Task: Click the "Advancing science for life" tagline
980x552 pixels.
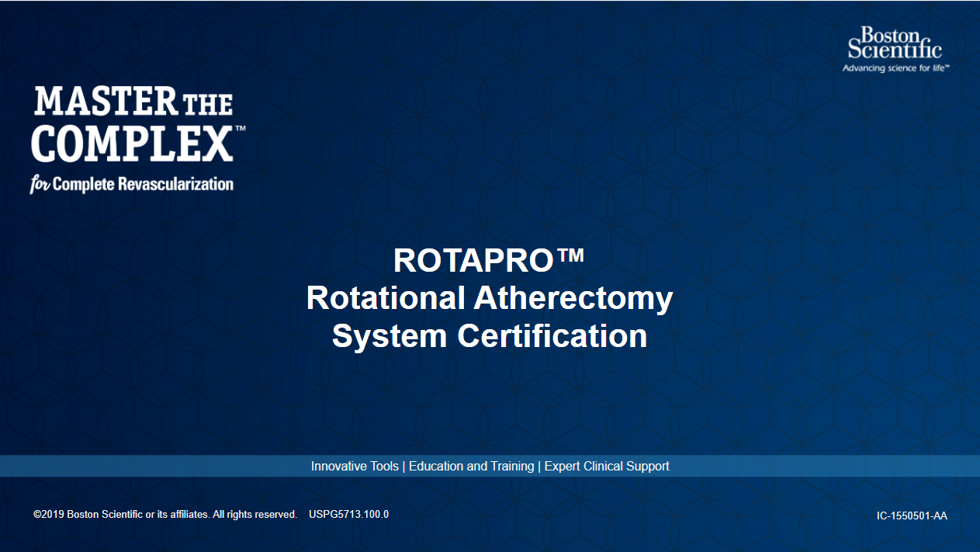Action: [x=895, y=68]
